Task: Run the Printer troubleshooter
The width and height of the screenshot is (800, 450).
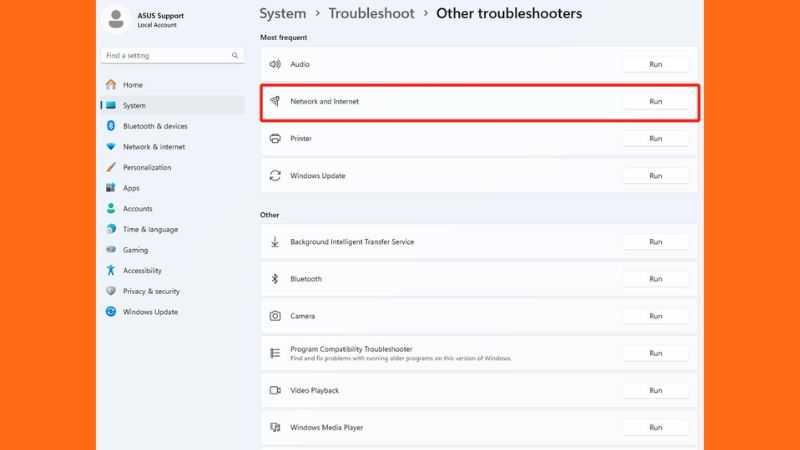Action: coord(656,139)
